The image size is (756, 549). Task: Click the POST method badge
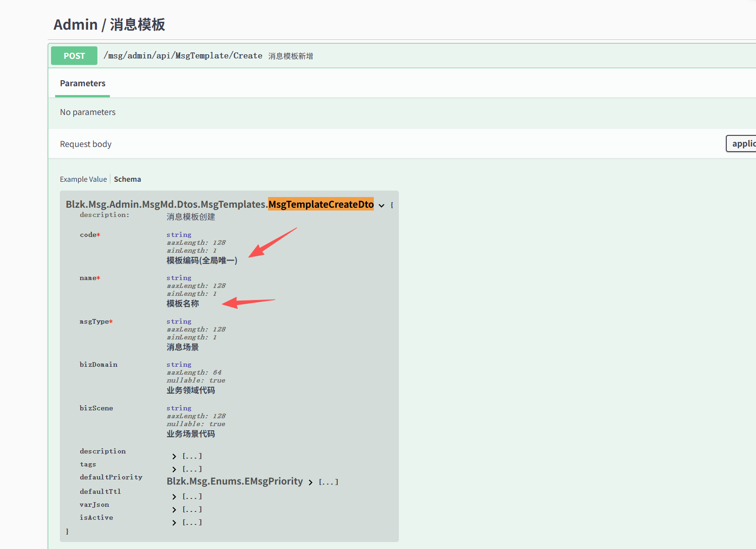click(x=74, y=56)
